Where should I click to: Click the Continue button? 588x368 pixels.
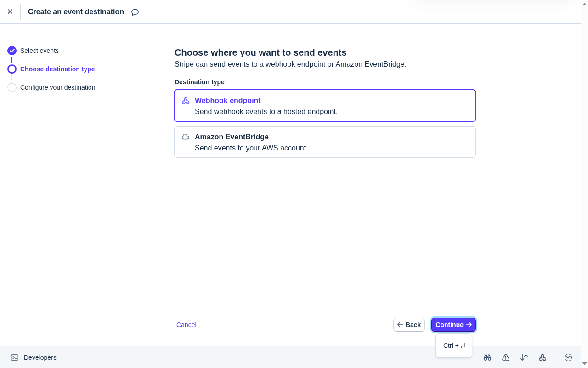[453, 325]
